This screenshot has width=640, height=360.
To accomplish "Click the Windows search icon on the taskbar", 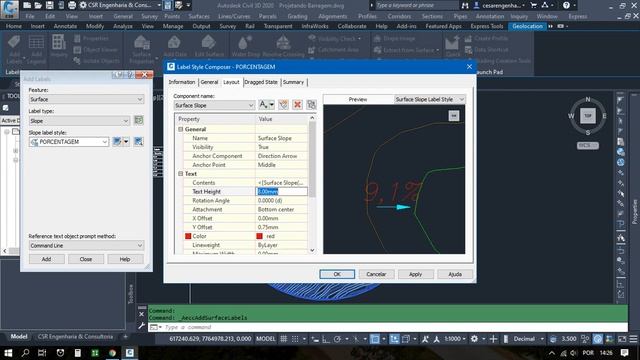I will tap(25, 353).
